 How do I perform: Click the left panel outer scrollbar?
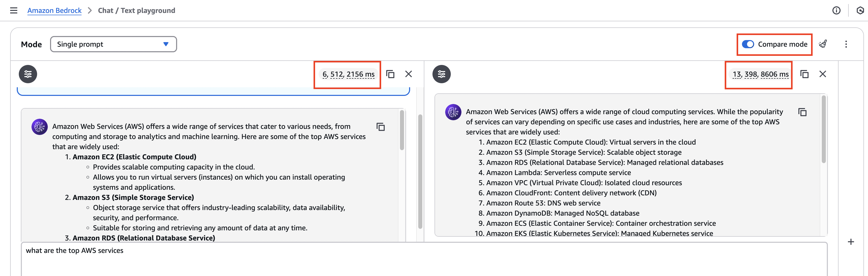point(420,172)
